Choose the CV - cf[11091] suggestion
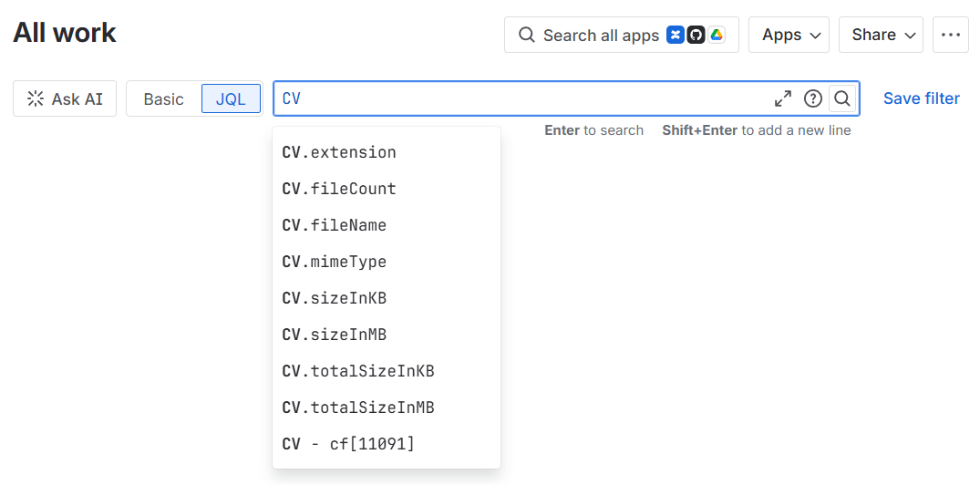 (387, 444)
